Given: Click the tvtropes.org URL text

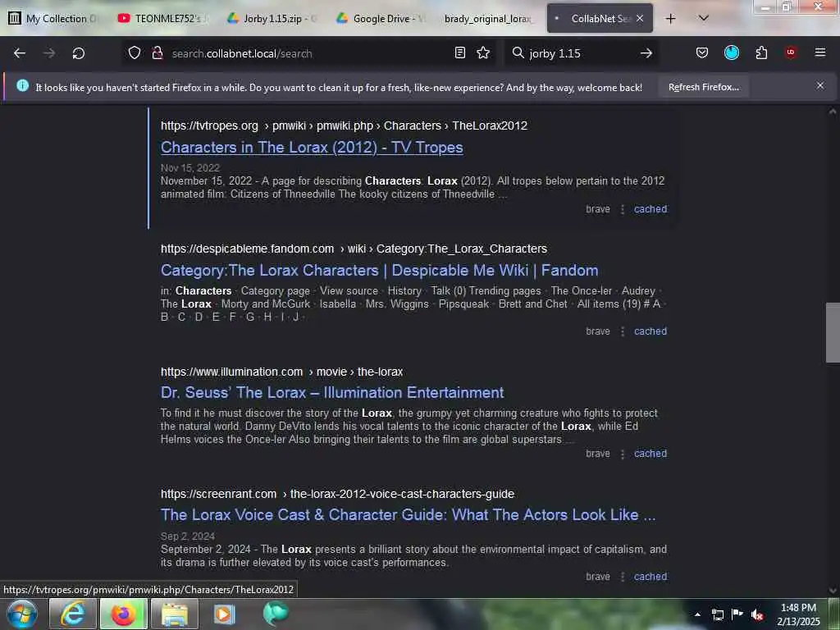Looking at the screenshot, I should tap(209, 126).
